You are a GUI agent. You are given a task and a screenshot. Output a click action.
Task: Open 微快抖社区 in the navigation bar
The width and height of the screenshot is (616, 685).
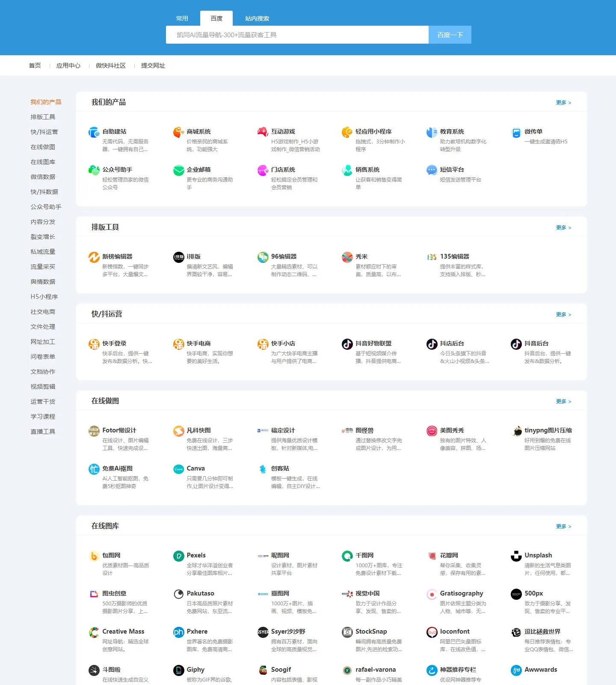[111, 66]
